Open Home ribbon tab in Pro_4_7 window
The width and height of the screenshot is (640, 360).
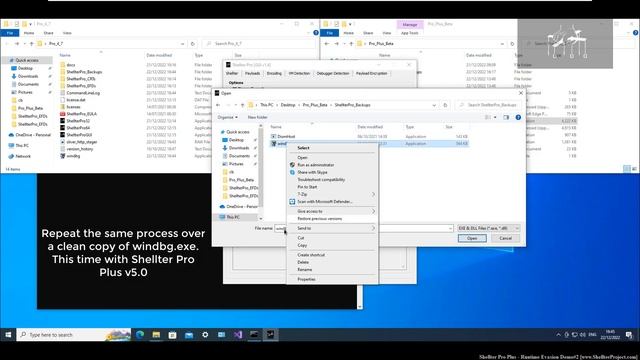[x=29, y=33]
